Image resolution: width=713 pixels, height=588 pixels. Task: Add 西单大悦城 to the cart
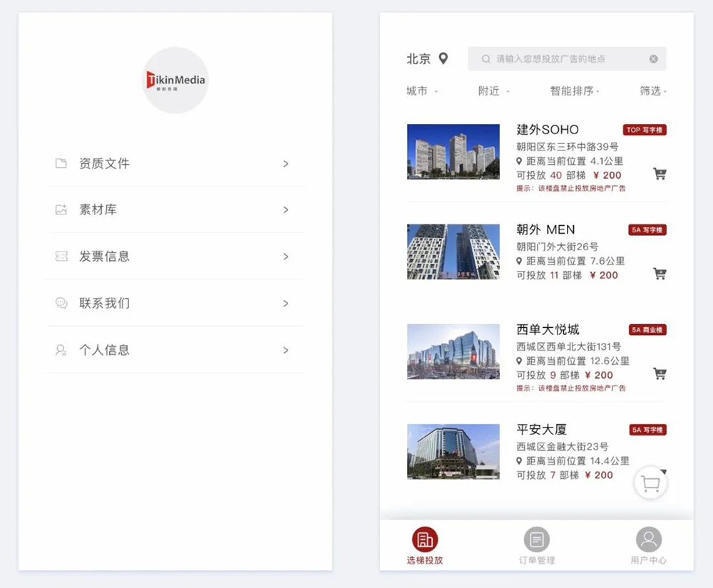(660, 373)
